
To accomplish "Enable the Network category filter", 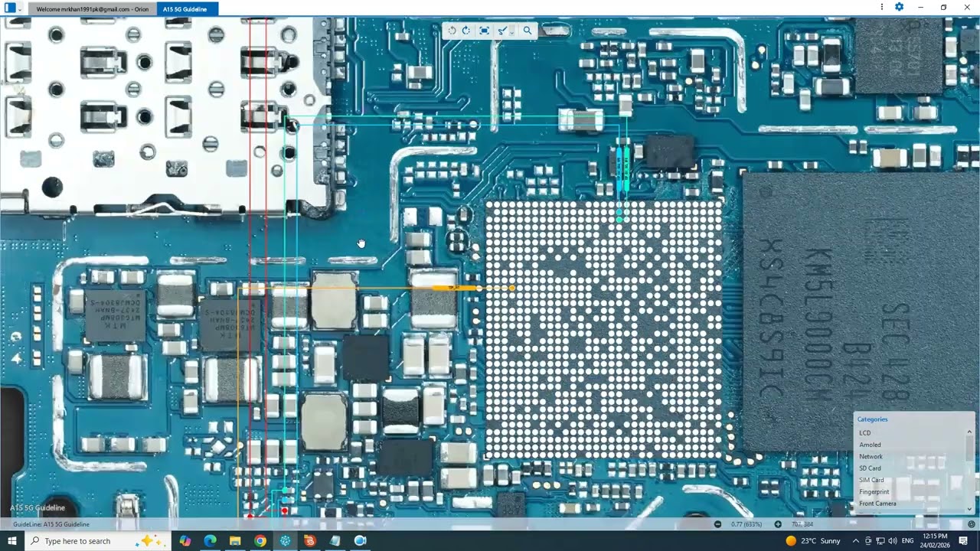I will click(x=871, y=456).
